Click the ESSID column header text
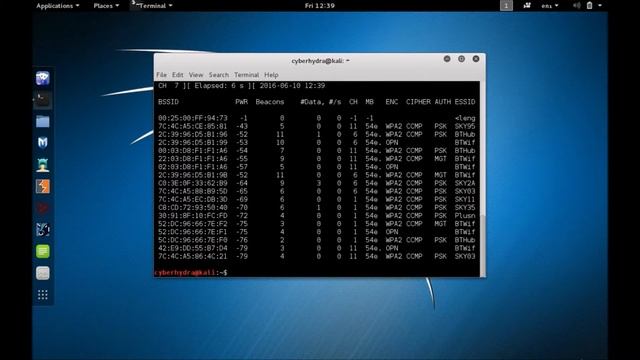This screenshot has width=640, height=360. (465, 102)
